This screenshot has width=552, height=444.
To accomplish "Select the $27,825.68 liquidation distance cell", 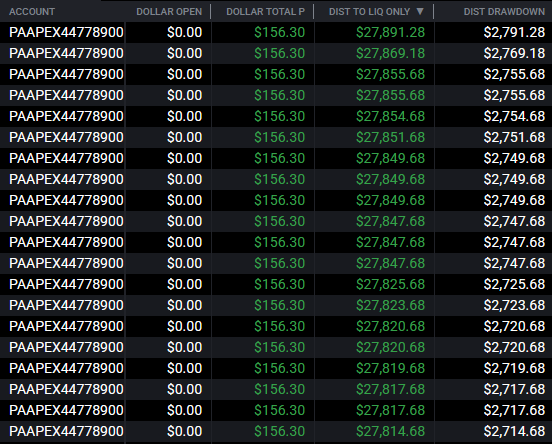I will (x=390, y=284).
